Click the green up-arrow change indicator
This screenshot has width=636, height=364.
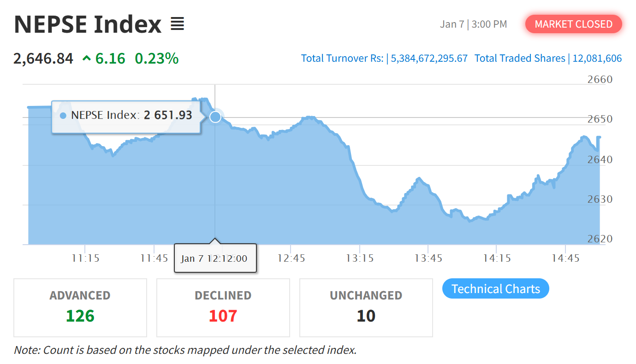click(87, 59)
